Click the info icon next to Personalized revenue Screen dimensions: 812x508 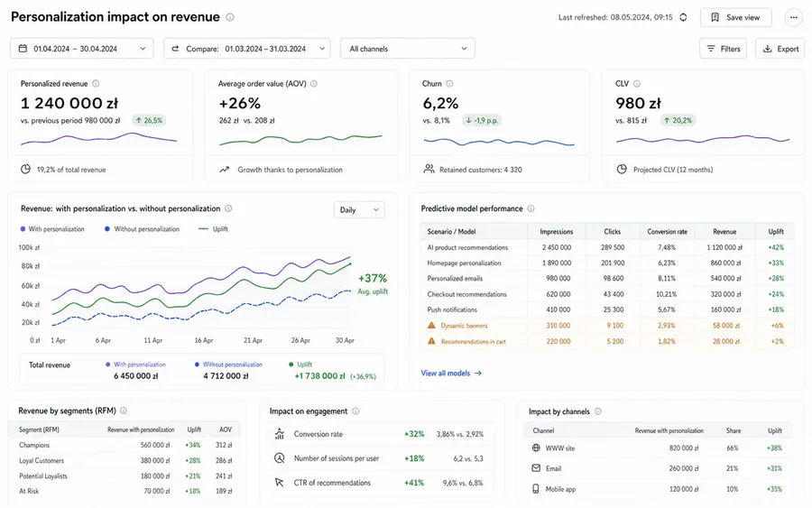coord(96,83)
